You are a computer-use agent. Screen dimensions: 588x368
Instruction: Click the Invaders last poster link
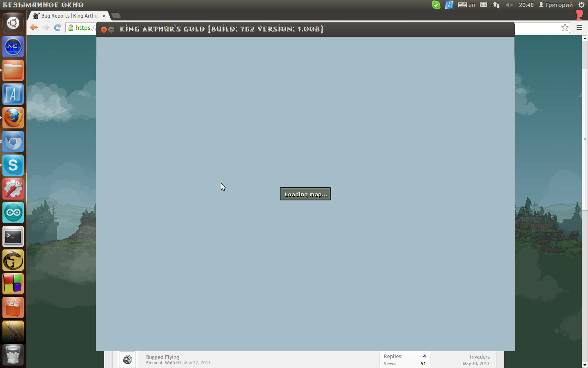click(479, 357)
